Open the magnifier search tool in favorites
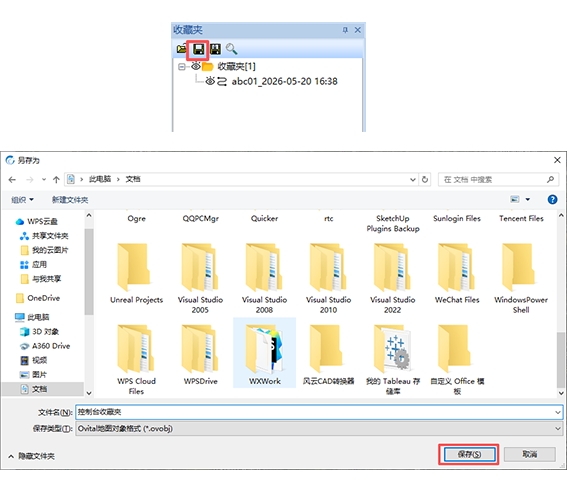The image size is (567, 482). (x=231, y=49)
